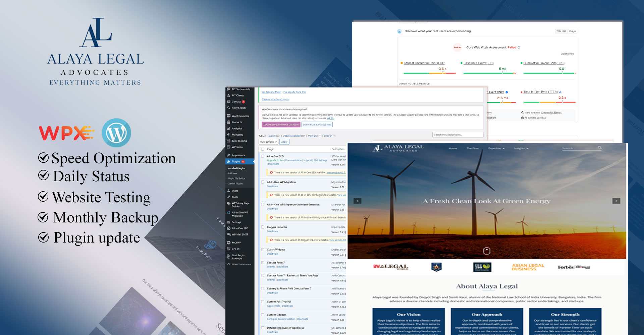
Task: Click Learn more about updates button
Action: point(317,125)
